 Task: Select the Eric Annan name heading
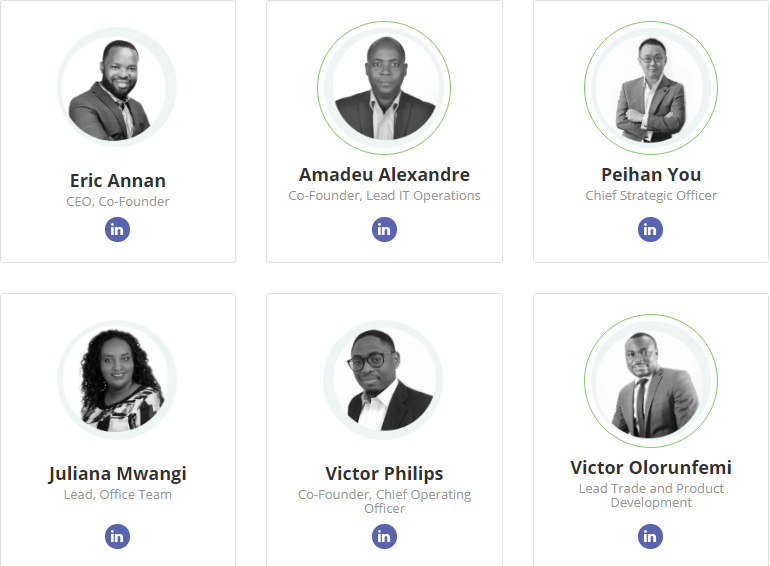click(x=118, y=181)
